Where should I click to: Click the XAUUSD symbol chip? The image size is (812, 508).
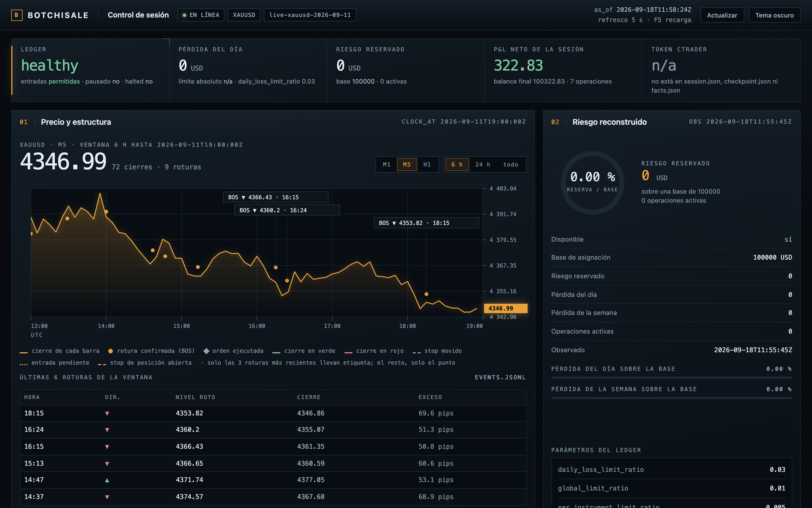(x=244, y=15)
